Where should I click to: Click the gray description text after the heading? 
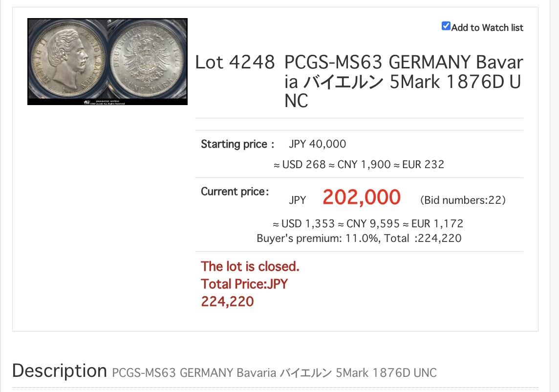click(274, 373)
